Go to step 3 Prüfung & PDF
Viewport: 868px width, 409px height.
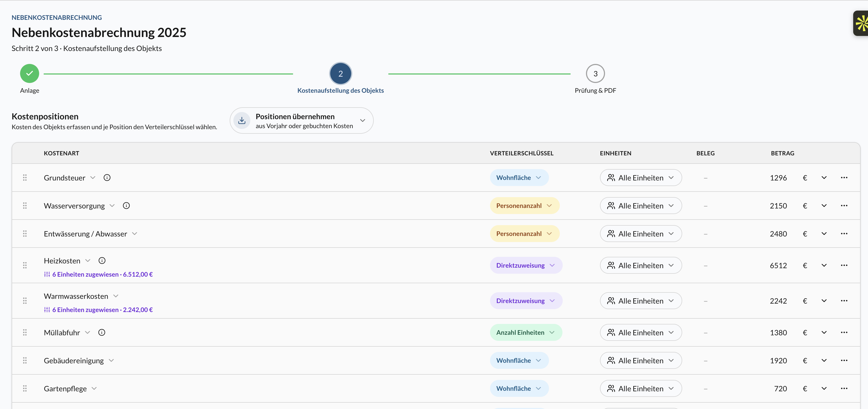pos(595,73)
